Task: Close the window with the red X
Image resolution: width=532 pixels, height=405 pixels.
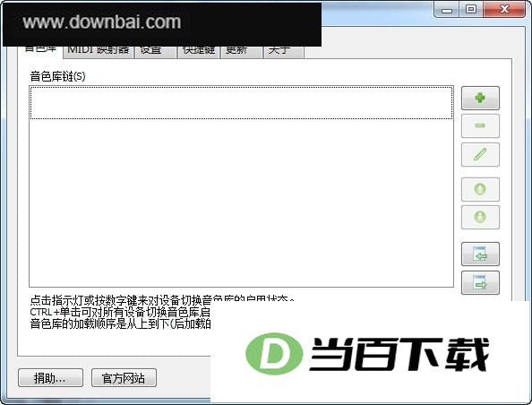Action: [504, 10]
